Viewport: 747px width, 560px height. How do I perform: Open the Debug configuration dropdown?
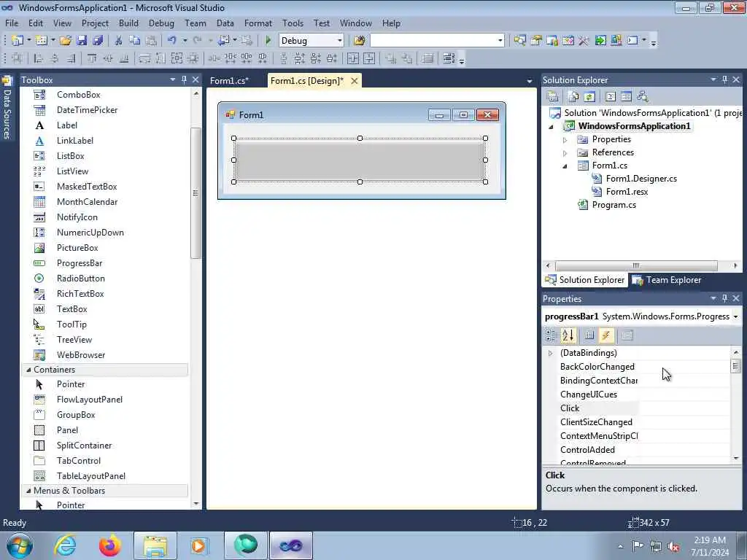(340, 41)
